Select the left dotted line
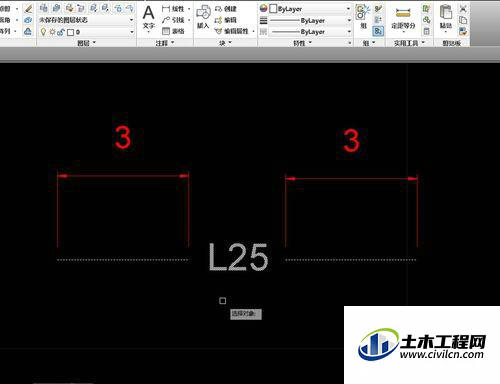This screenshot has width=500, height=384. click(123, 260)
